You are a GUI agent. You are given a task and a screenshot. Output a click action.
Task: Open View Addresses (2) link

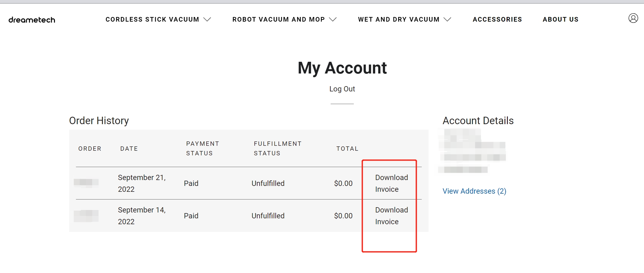(474, 191)
